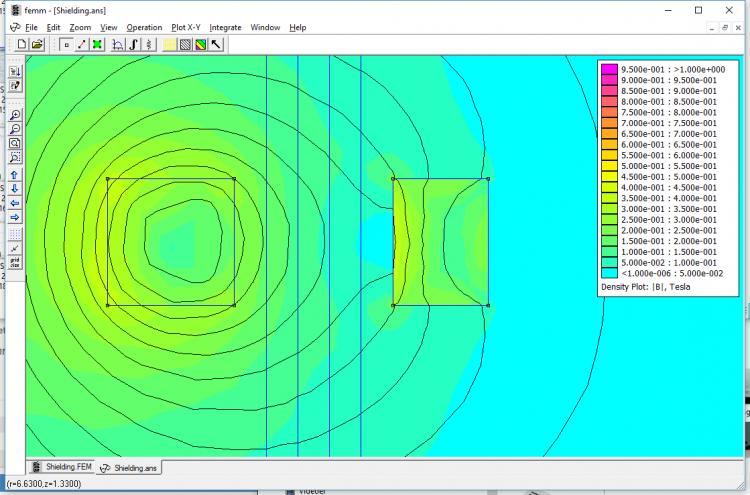Screen dimensions: 750x495
Task: Click inside the right square block region
Action: click(440, 242)
